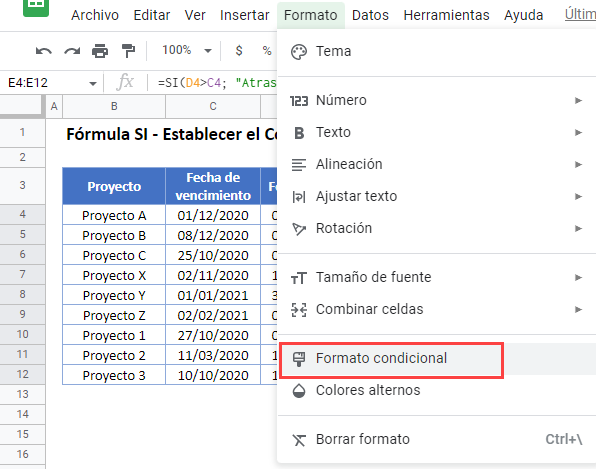This screenshot has width=596, height=469.
Task: Open the Ver menu
Action: click(195, 15)
